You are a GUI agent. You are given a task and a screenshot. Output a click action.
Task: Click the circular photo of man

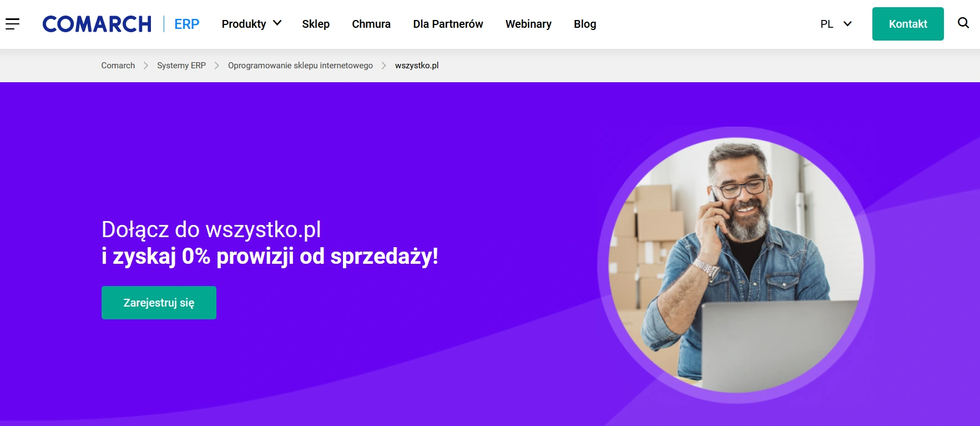tap(736, 265)
